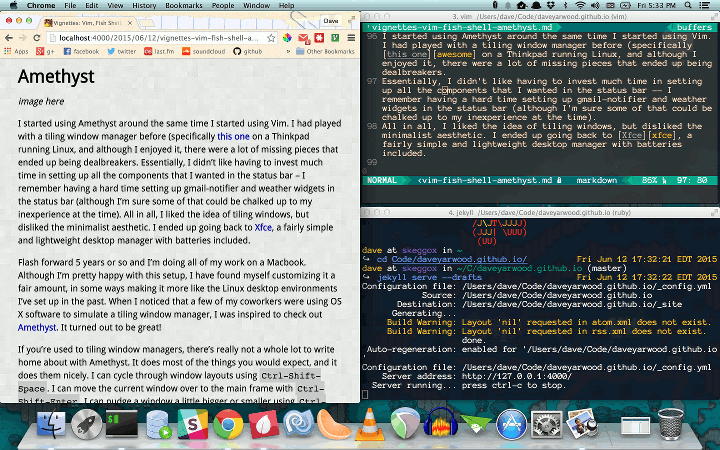Open Chrome's hamburger menu
Screen dimensions: 720x450
click(x=351, y=38)
